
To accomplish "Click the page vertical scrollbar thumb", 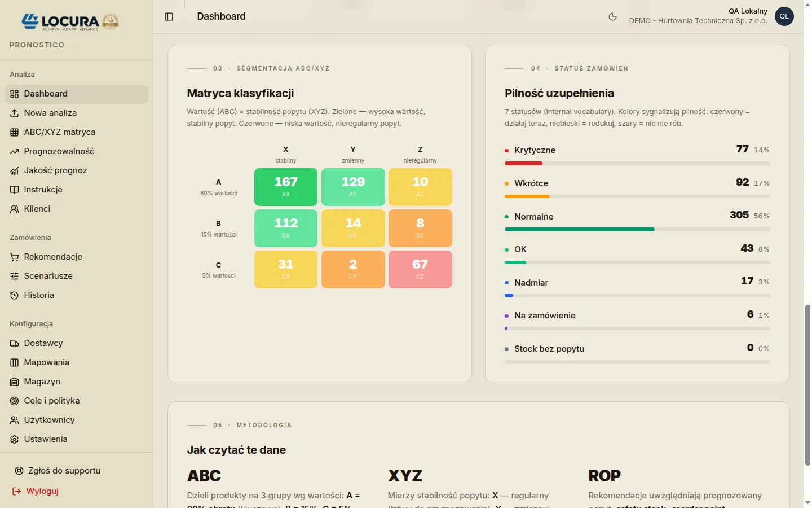I will click(x=807, y=385).
